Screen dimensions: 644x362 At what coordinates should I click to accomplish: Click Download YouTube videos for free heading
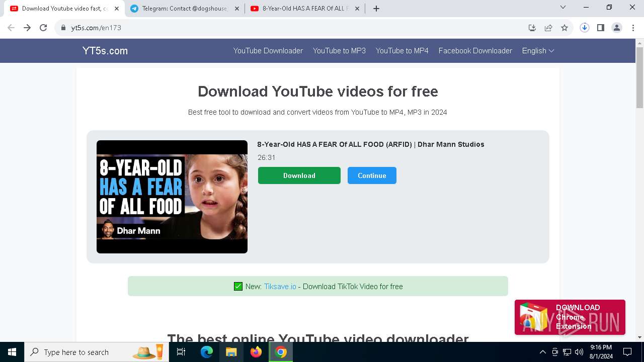[318, 92]
